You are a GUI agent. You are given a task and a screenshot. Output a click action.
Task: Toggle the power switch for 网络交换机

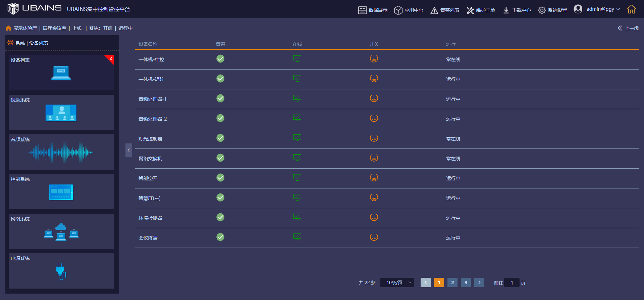(x=374, y=158)
